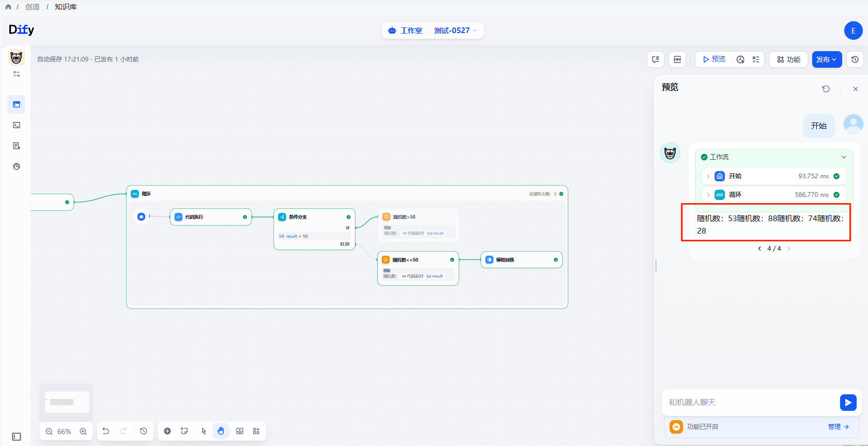The image size is (868, 446).
Task: Click the 和机器人聊天 chat input field
Action: click(x=749, y=402)
